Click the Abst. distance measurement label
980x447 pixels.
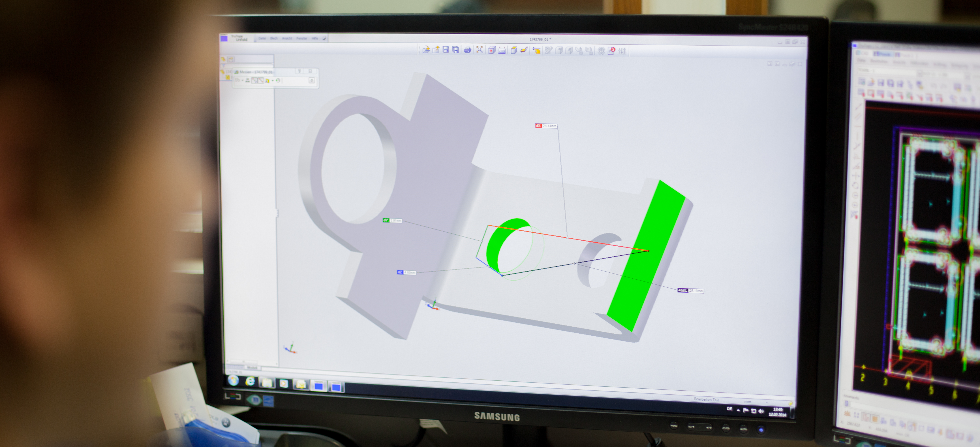pos(690,291)
